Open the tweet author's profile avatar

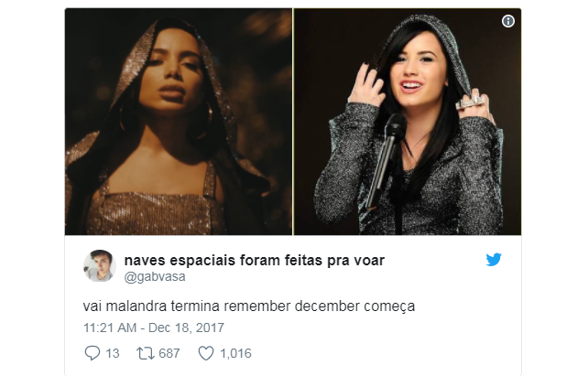pyautogui.click(x=100, y=266)
